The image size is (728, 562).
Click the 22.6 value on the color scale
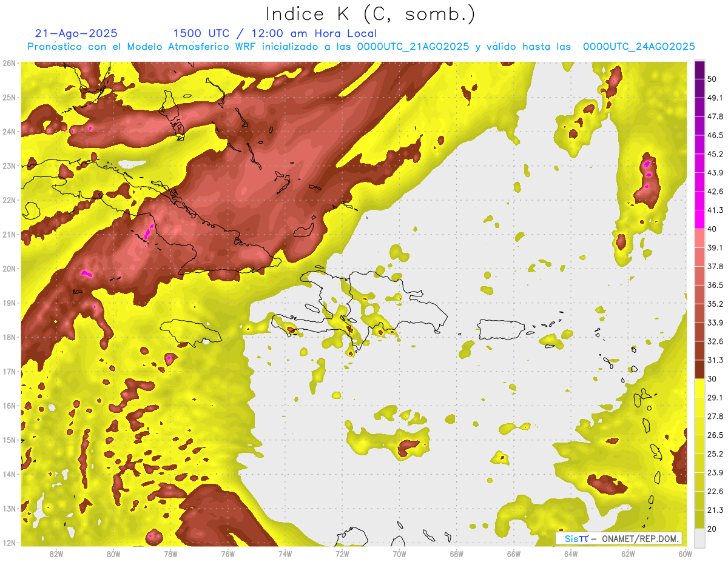point(715,491)
